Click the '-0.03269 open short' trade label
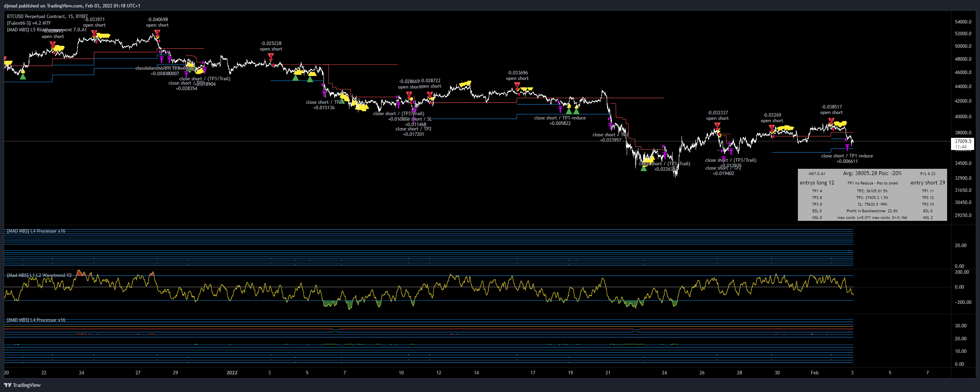The height and width of the screenshot is (392, 980). pos(772,118)
